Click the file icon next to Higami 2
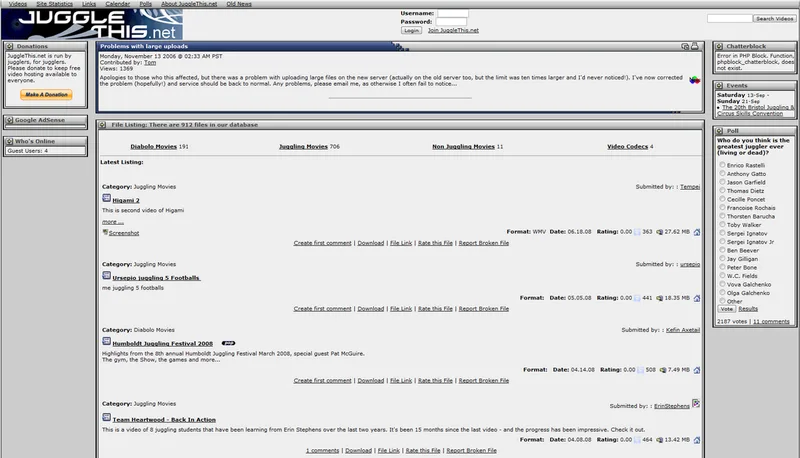The image size is (800, 458). [106, 198]
